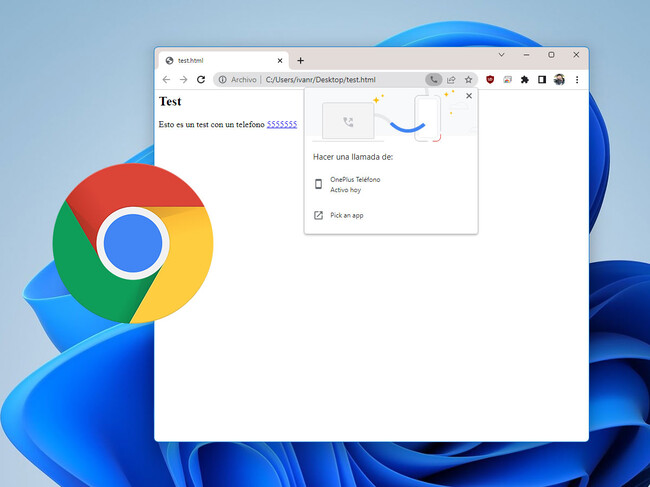Click the address bar file path

coord(320,80)
